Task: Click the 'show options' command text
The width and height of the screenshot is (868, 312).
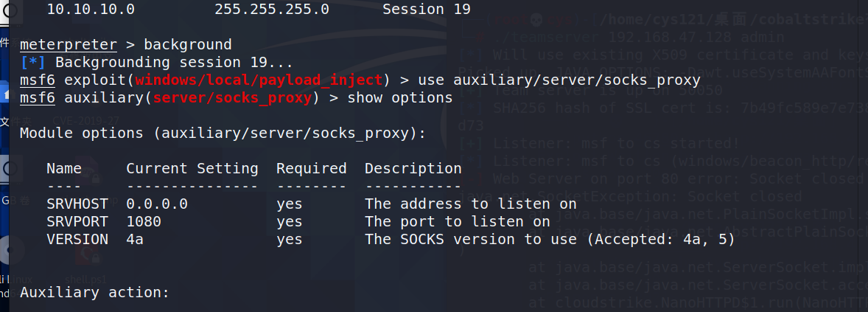Action: coord(399,98)
